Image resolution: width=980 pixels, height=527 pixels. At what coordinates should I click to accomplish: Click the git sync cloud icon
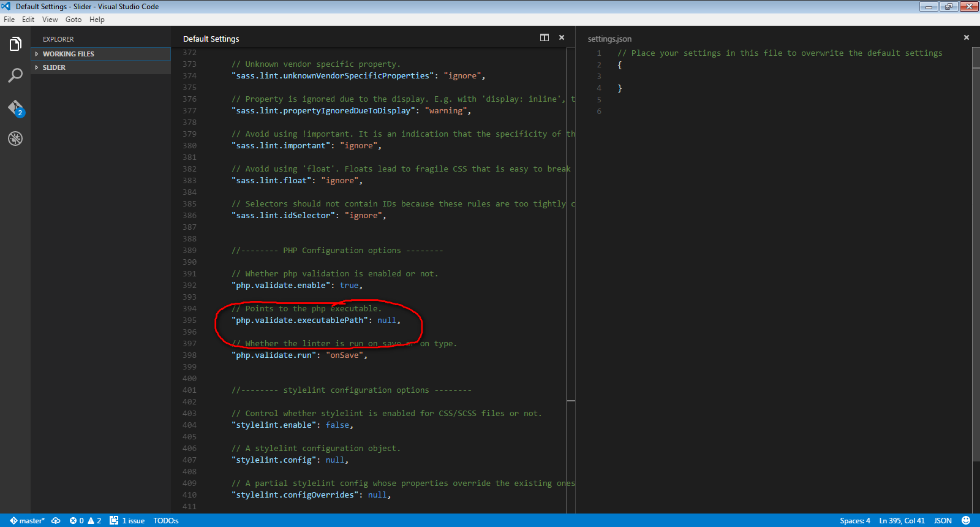(56, 521)
